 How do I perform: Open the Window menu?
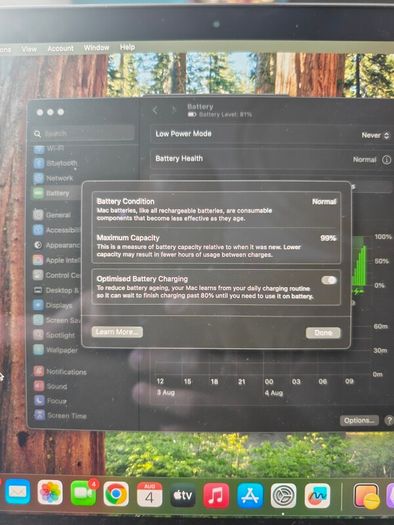96,48
